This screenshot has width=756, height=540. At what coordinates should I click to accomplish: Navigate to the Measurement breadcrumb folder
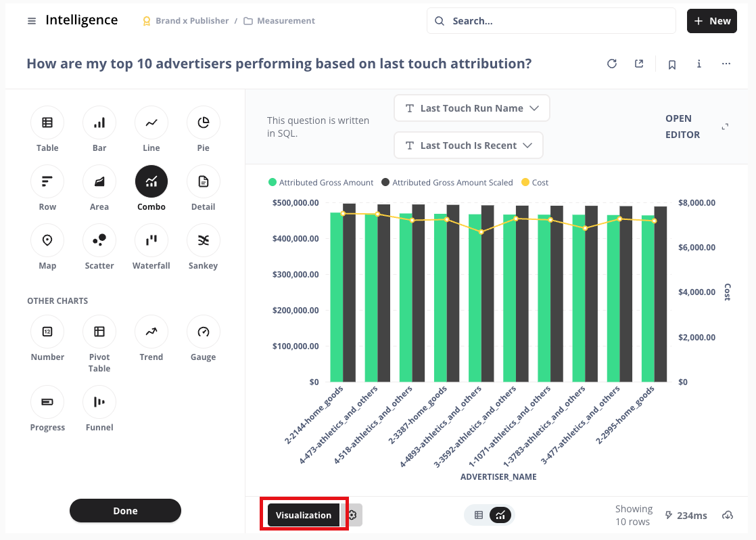pos(279,21)
